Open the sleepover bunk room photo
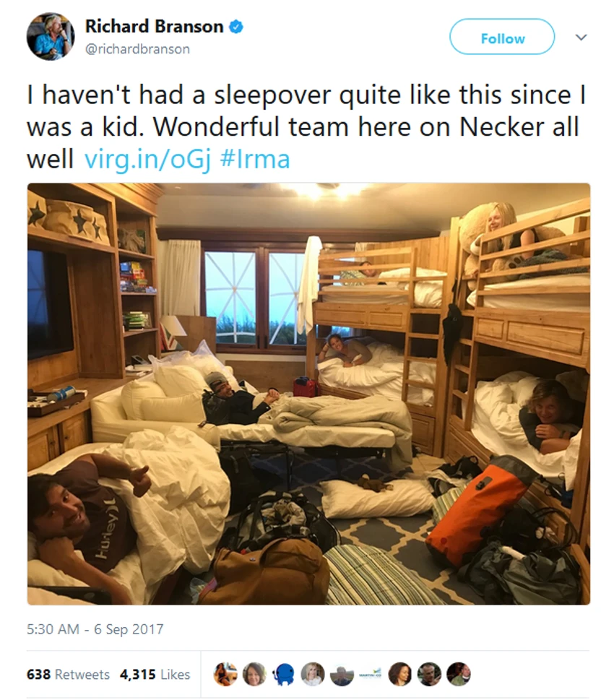The height and width of the screenshot is (700, 614). coord(308,394)
